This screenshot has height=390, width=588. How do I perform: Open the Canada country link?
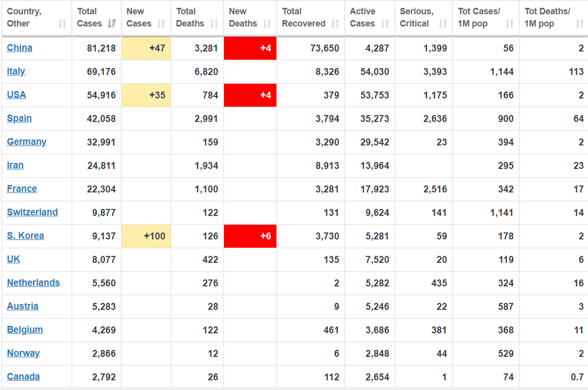(x=23, y=376)
